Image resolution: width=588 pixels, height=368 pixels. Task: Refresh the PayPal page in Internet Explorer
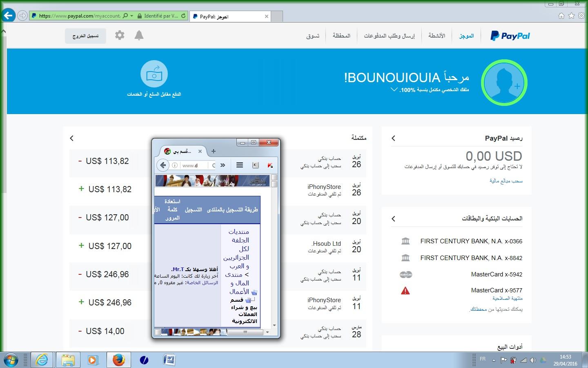point(183,16)
